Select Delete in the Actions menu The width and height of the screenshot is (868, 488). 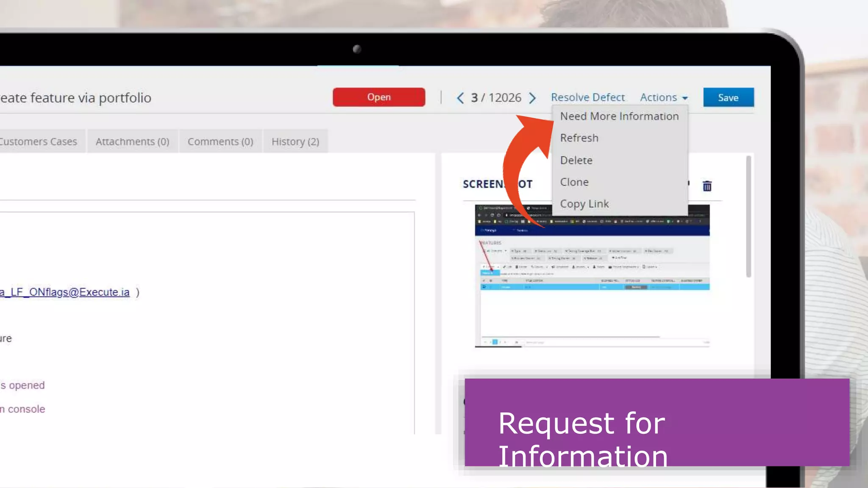(x=576, y=161)
